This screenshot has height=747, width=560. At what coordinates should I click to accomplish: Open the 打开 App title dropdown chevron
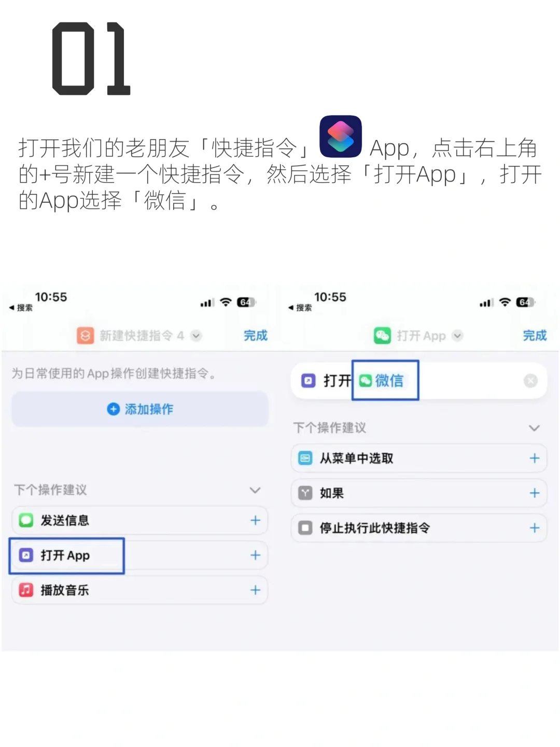457,336
